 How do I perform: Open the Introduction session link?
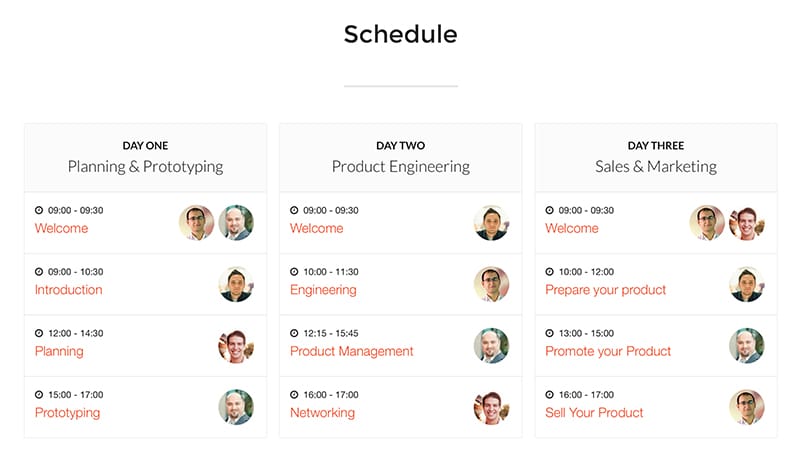68,289
